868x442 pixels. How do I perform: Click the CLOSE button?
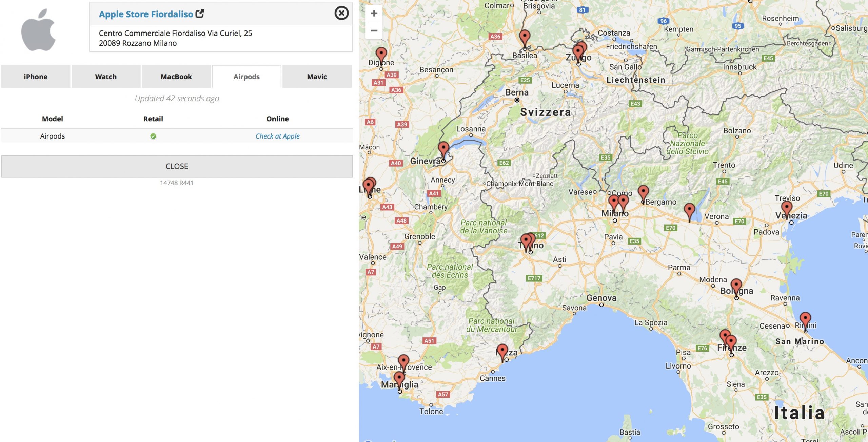177,166
